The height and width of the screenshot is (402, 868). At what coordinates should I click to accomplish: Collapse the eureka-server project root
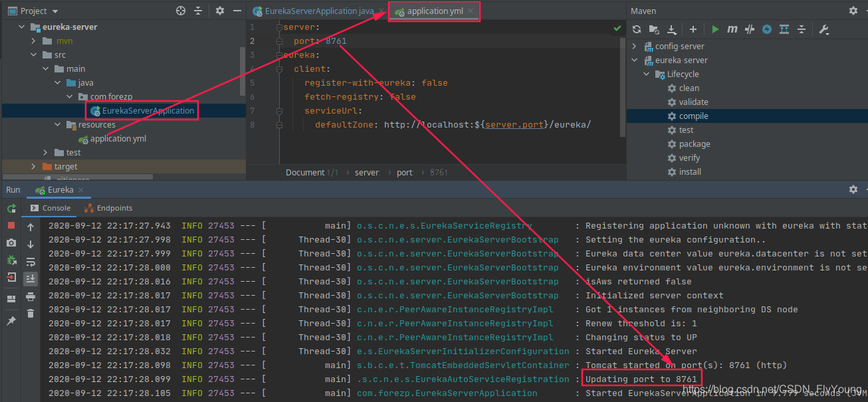click(x=21, y=27)
